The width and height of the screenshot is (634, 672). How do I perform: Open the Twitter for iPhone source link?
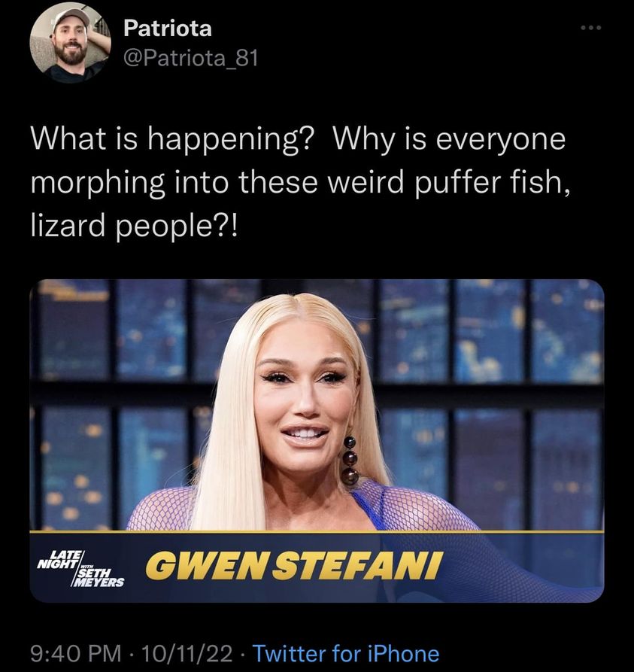click(x=346, y=654)
